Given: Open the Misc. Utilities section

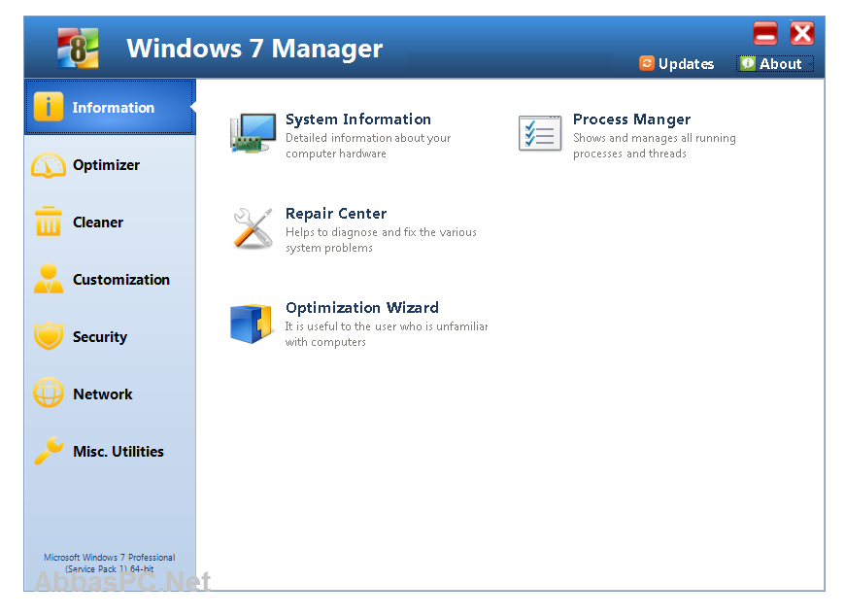Looking at the screenshot, I should click(110, 451).
